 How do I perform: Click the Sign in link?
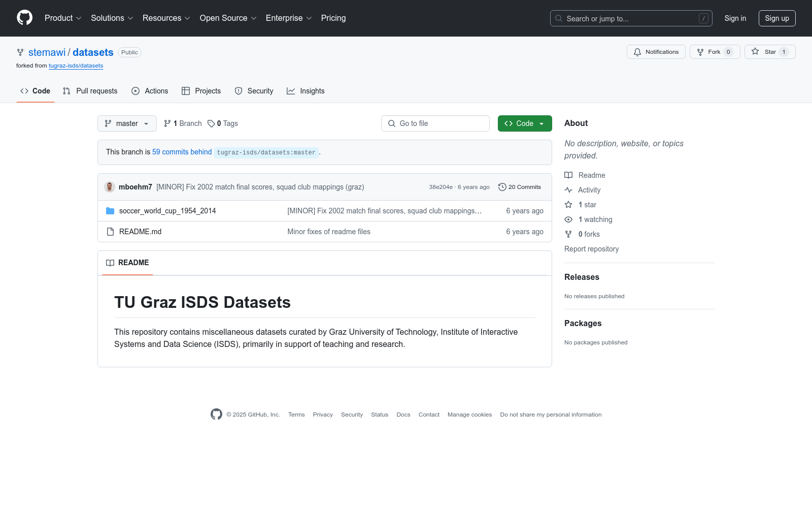click(735, 18)
